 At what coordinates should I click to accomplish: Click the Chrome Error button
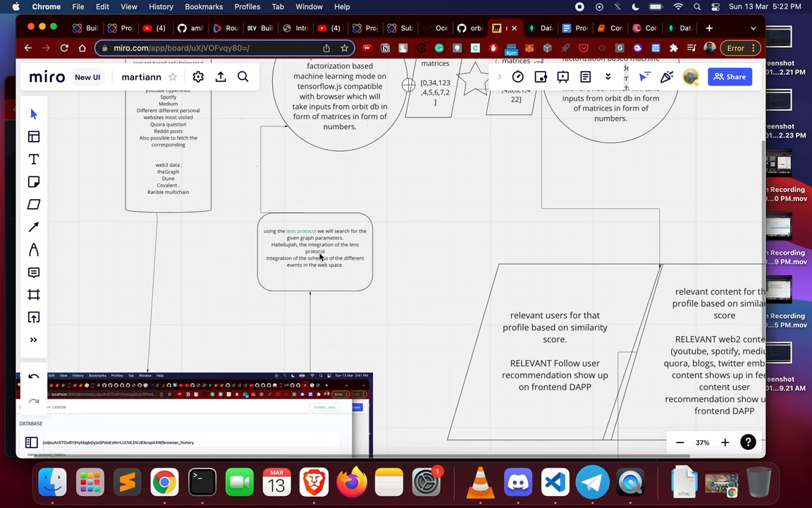735,48
